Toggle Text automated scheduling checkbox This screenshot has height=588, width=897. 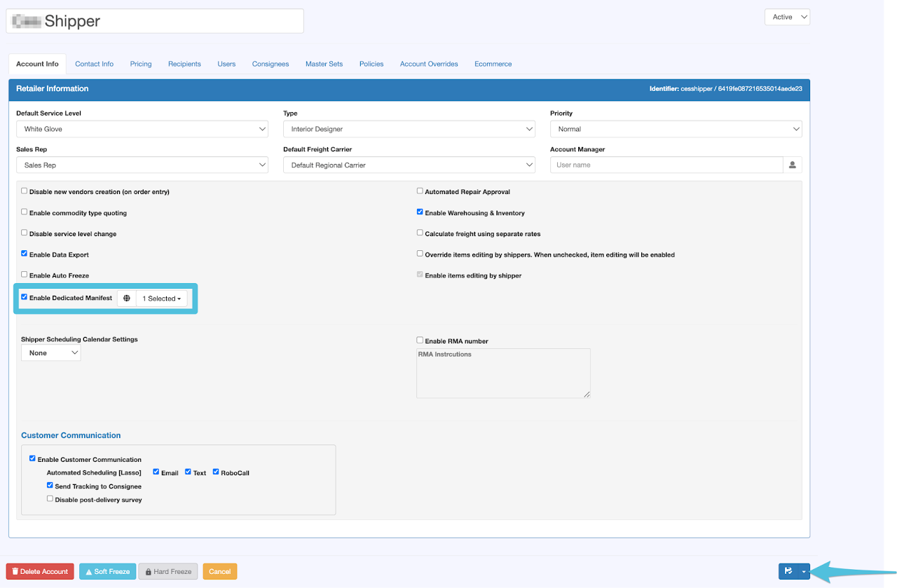[x=189, y=472]
